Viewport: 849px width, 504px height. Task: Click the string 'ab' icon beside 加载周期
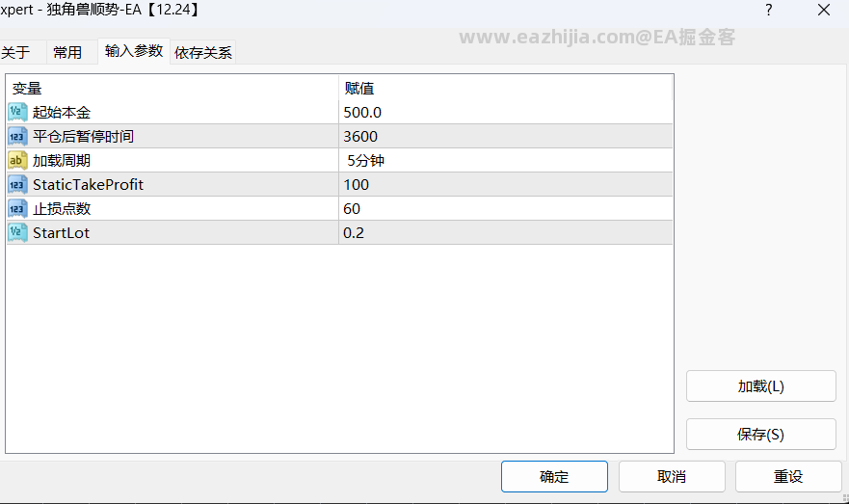pos(17,160)
